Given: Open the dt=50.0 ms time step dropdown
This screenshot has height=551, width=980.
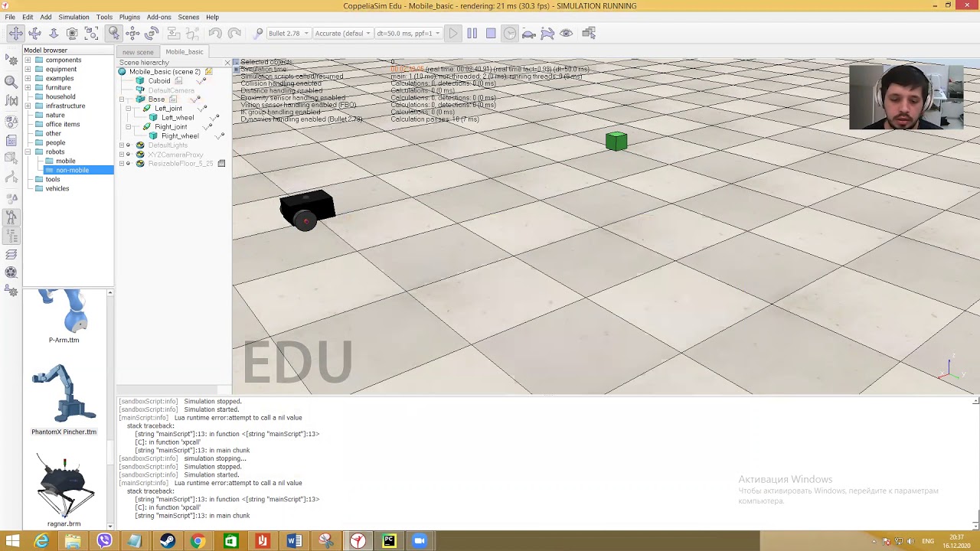Looking at the screenshot, I should tap(408, 33).
